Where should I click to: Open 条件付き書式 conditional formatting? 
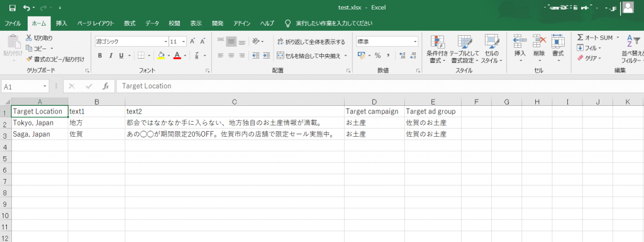point(437,49)
